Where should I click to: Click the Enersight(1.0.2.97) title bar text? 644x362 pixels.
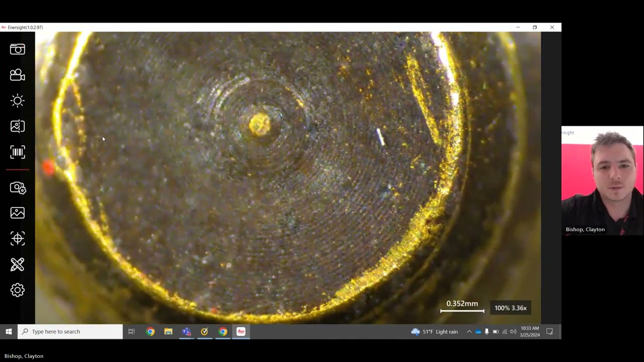pos(25,28)
